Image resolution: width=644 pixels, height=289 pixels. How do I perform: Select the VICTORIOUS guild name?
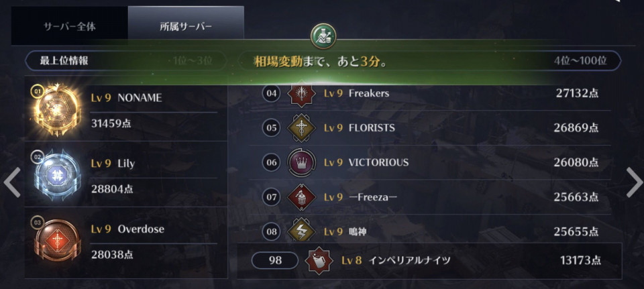(x=378, y=162)
